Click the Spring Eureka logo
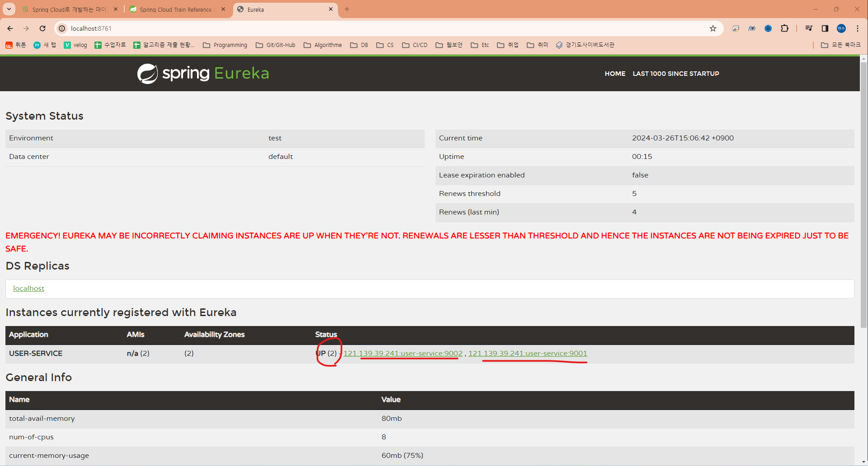 tap(203, 73)
